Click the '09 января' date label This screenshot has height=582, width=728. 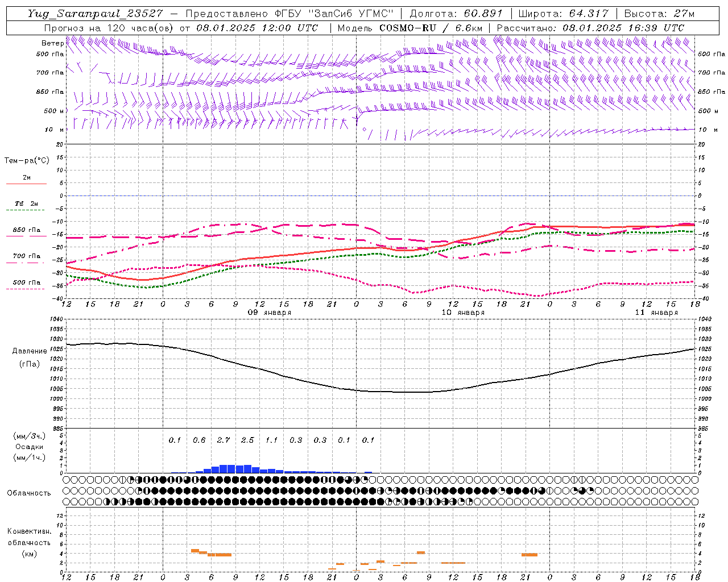(x=270, y=313)
